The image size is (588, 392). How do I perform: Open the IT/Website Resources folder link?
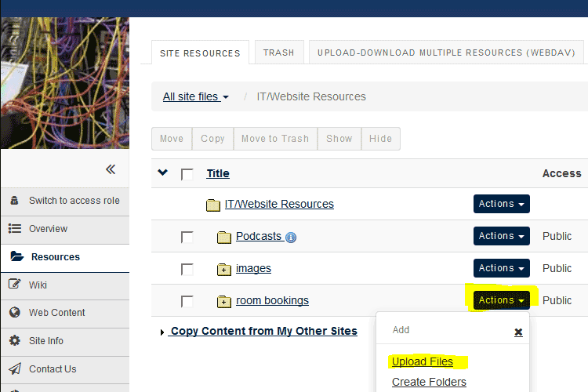pos(279,204)
